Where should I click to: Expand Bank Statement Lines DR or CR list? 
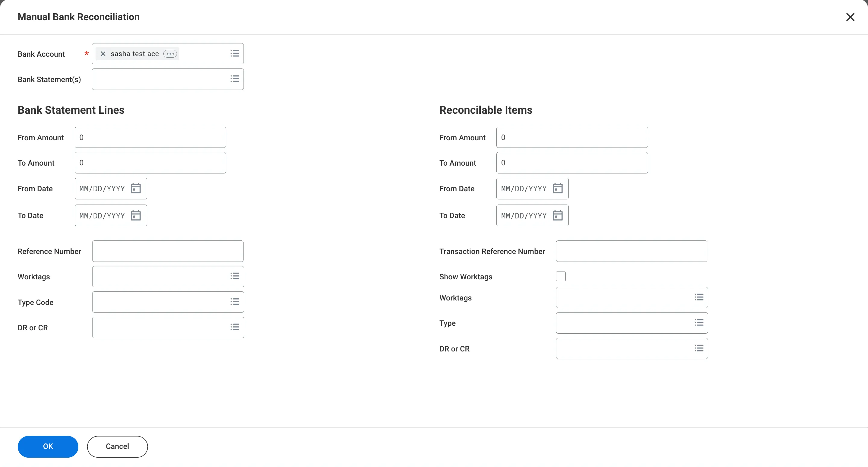click(x=235, y=327)
